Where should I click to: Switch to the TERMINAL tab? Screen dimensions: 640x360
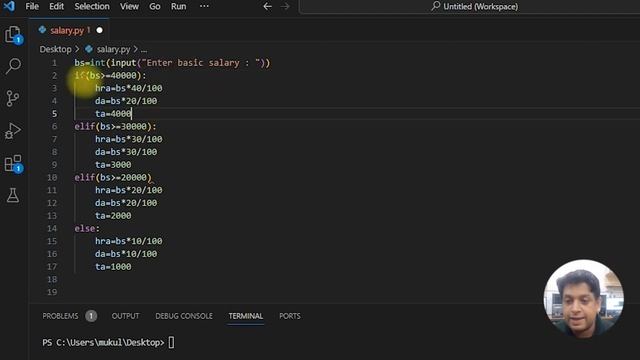click(x=246, y=316)
